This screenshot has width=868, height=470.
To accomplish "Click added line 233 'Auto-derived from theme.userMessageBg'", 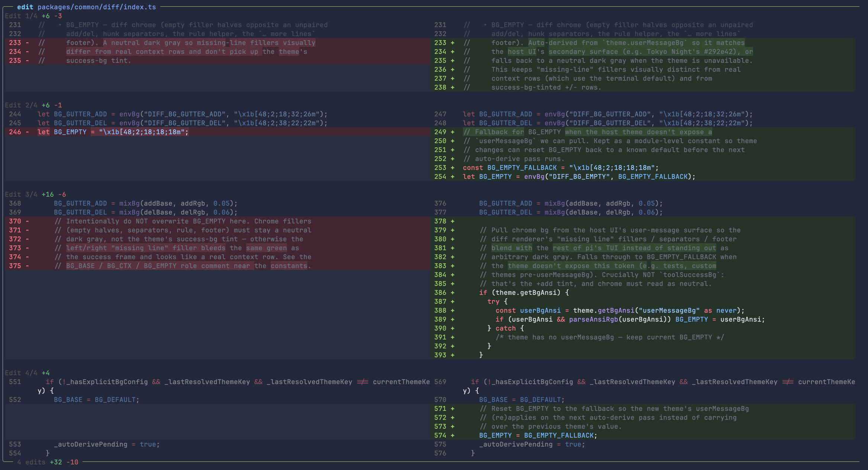I will 604,43.
